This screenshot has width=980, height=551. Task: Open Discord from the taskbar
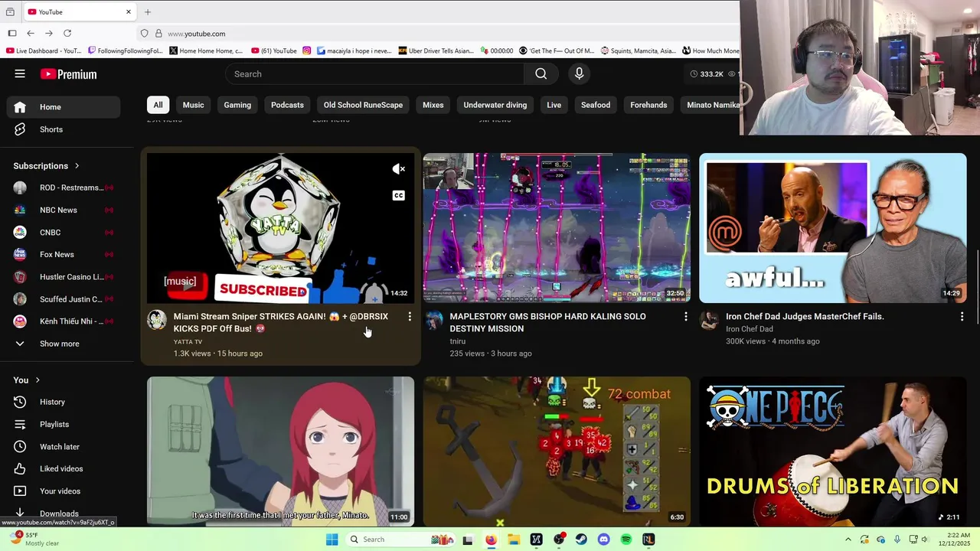(603, 540)
